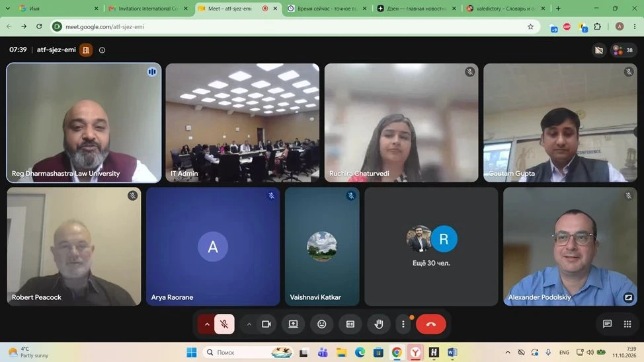The width and height of the screenshot is (644, 362).
Task: Open Microsoft Word from the taskbar
Action: (452, 352)
